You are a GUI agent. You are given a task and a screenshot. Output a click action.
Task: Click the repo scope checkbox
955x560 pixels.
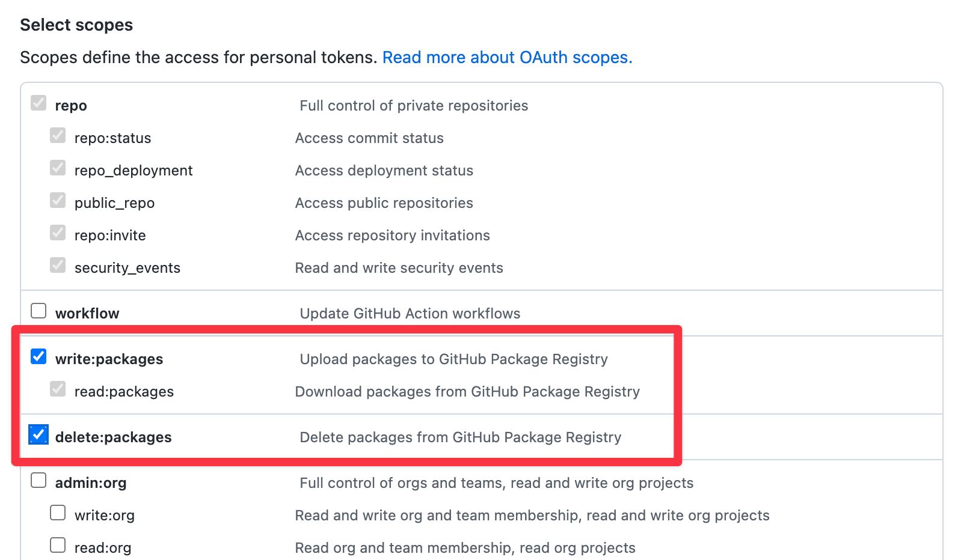pos(38,103)
